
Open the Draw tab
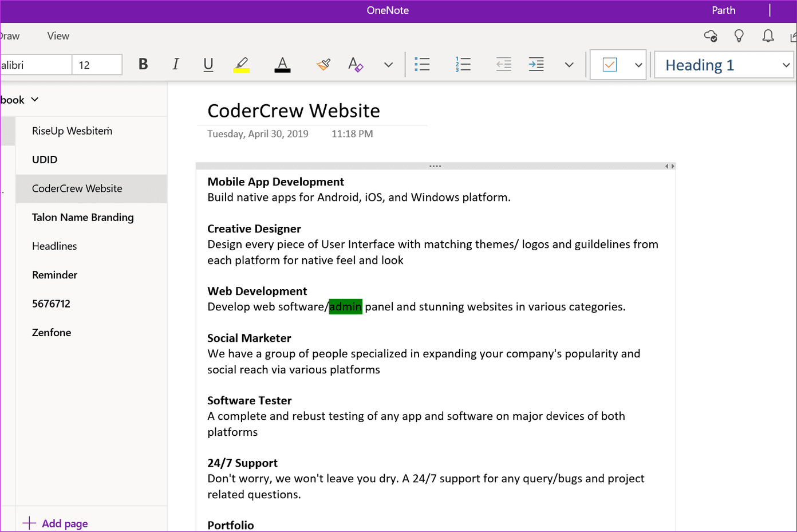click(10, 36)
